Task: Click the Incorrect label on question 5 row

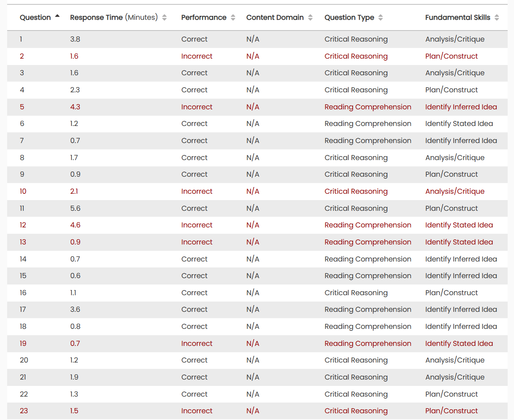Action: (x=197, y=107)
